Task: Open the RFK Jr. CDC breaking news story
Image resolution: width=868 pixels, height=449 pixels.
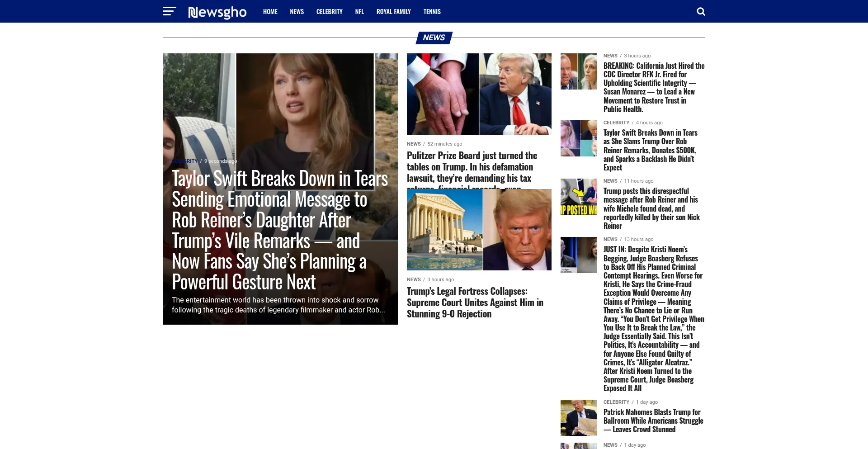Action: pos(654,87)
